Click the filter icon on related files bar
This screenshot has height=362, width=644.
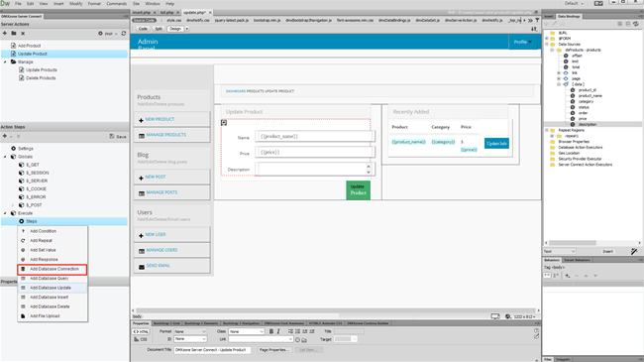[x=537, y=20]
